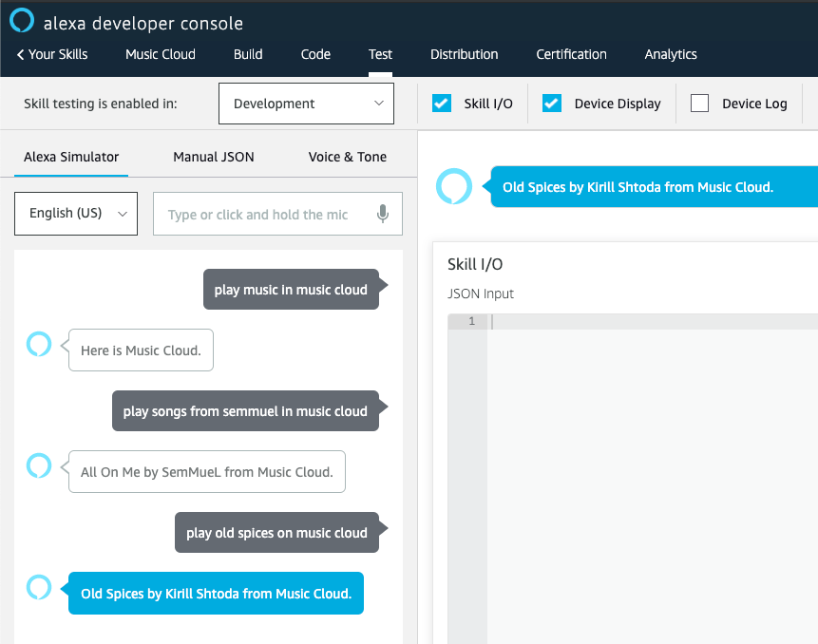Select the Alexa Simulator tab
This screenshot has height=644, width=818.
(x=71, y=157)
